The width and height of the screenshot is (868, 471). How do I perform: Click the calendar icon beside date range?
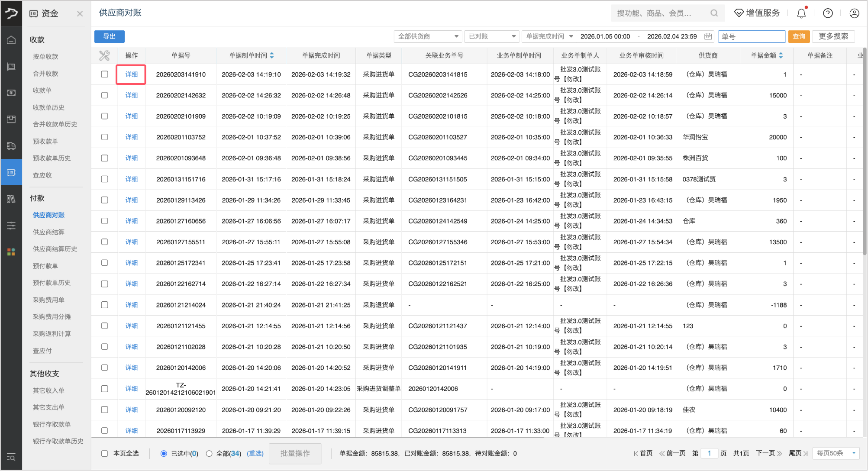coord(708,36)
